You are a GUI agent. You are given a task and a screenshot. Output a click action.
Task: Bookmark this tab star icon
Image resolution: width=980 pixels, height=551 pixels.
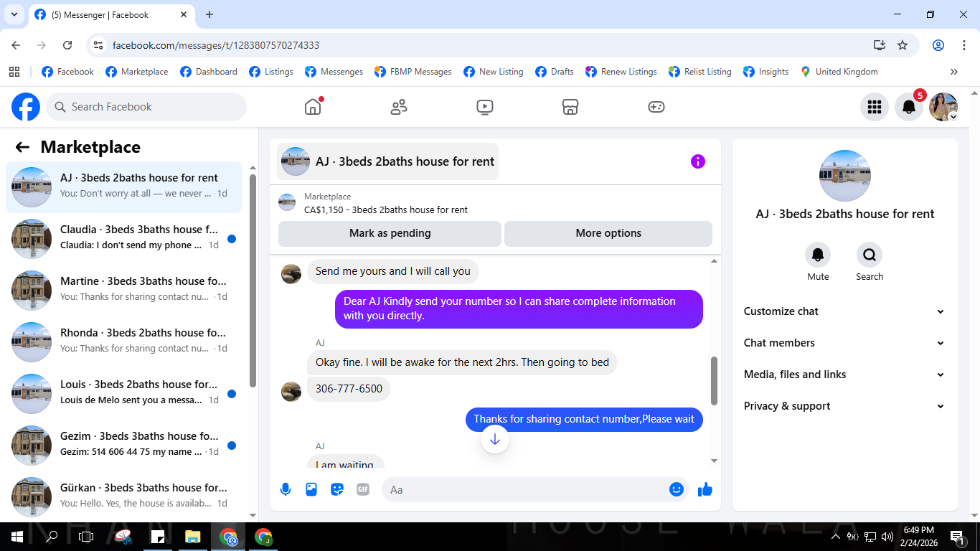pyautogui.click(x=903, y=45)
